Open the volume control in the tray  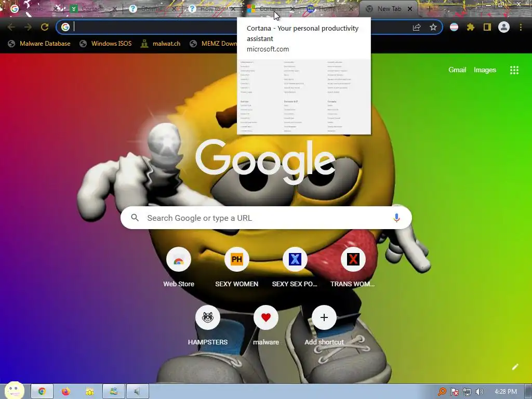479,392
